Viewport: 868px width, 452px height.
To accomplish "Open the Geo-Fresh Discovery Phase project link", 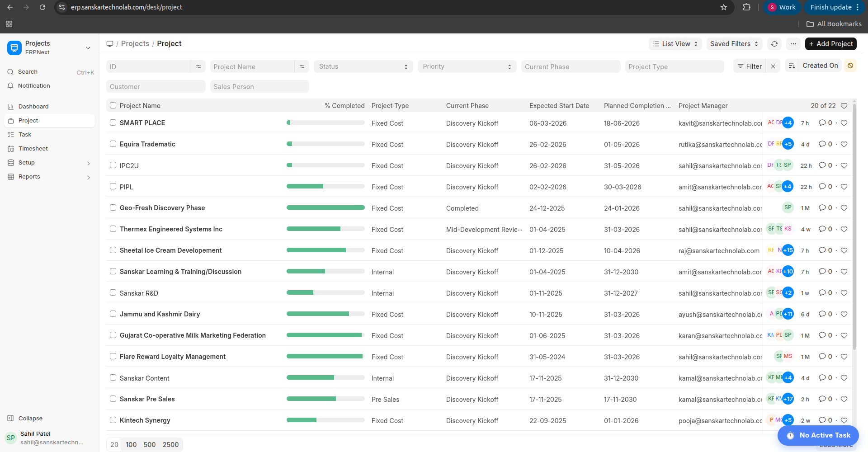I will tap(162, 208).
